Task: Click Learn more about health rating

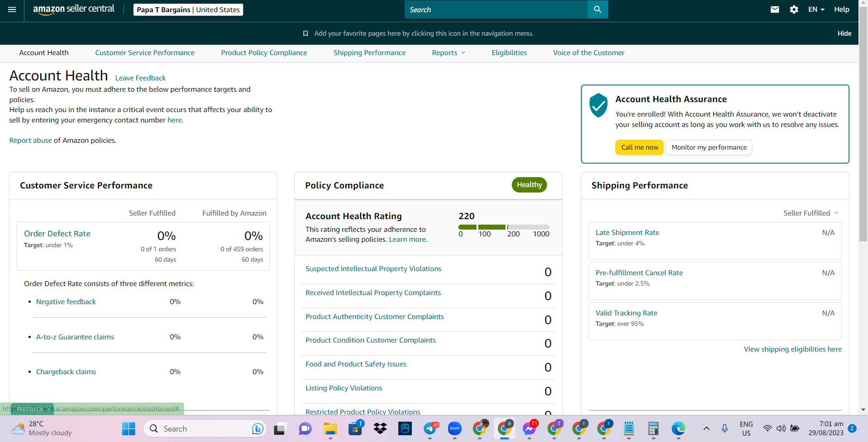Action: (x=407, y=240)
